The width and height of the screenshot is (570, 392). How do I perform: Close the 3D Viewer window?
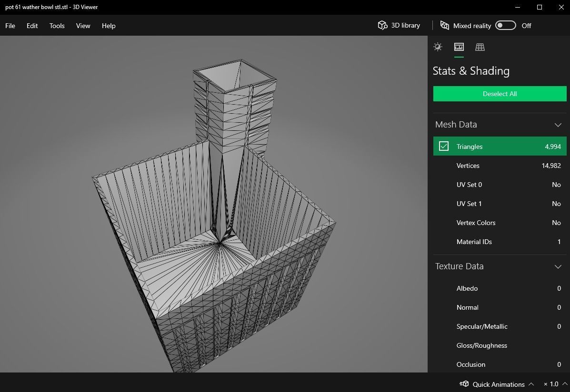pyautogui.click(x=561, y=7)
